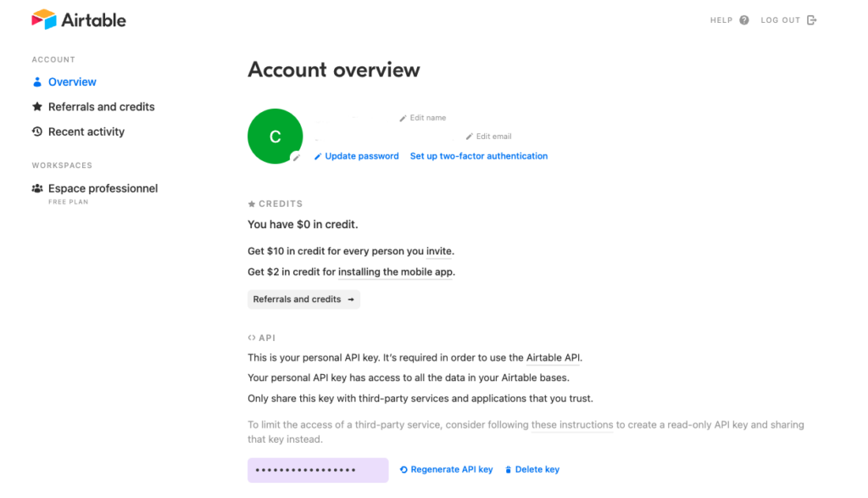The image size is (868, 498).
Task: Click the pencil icon on the avatar
Action: (296, 157)
